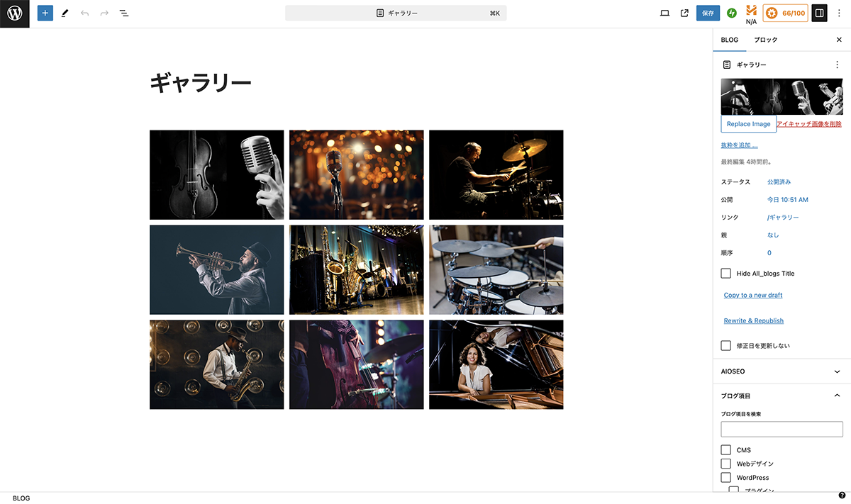Enable Hide All_blogs Title checkbox
The image size is (851, 504).
(725, 274)
